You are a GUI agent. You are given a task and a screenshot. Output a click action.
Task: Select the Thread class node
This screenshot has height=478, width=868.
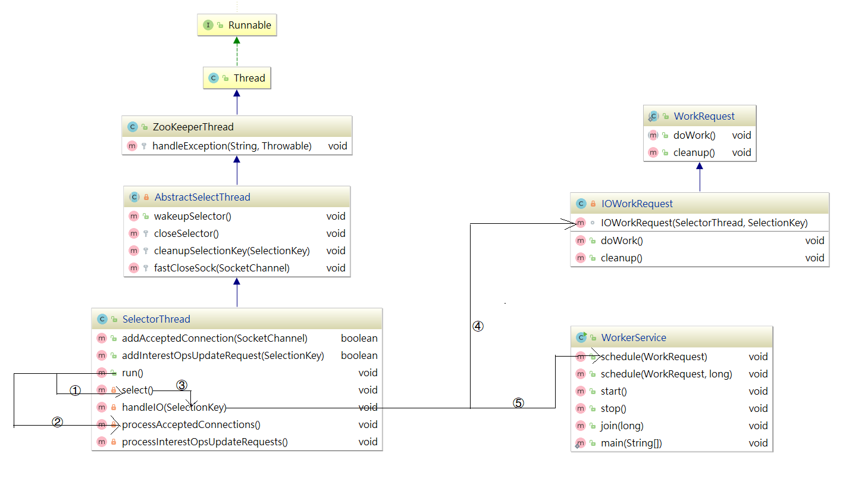click(x=237, y=78)
